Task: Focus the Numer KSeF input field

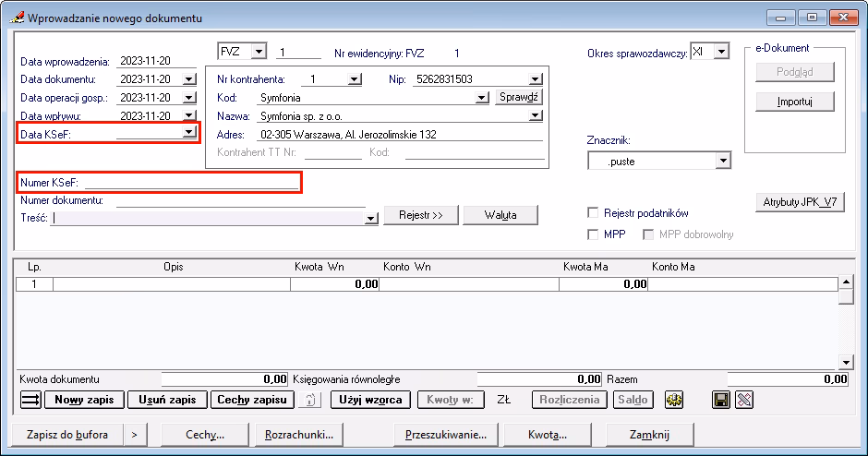Action: pyautogui.click(x=191, y=182)
